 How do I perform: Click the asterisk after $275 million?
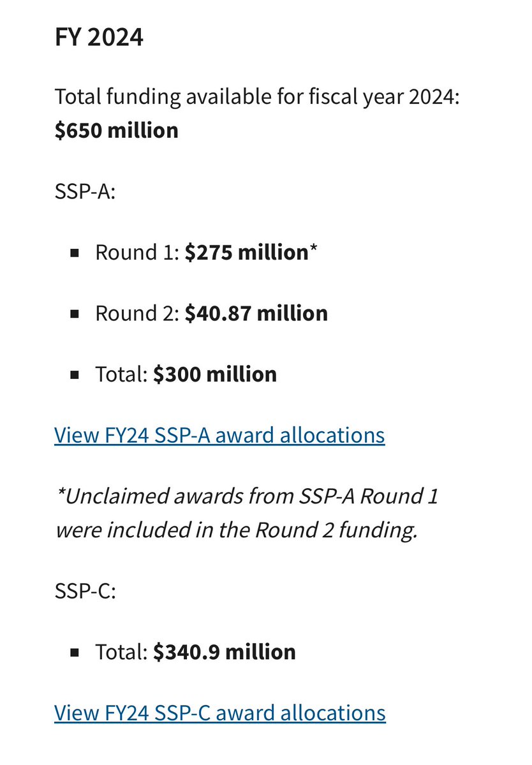313,251
